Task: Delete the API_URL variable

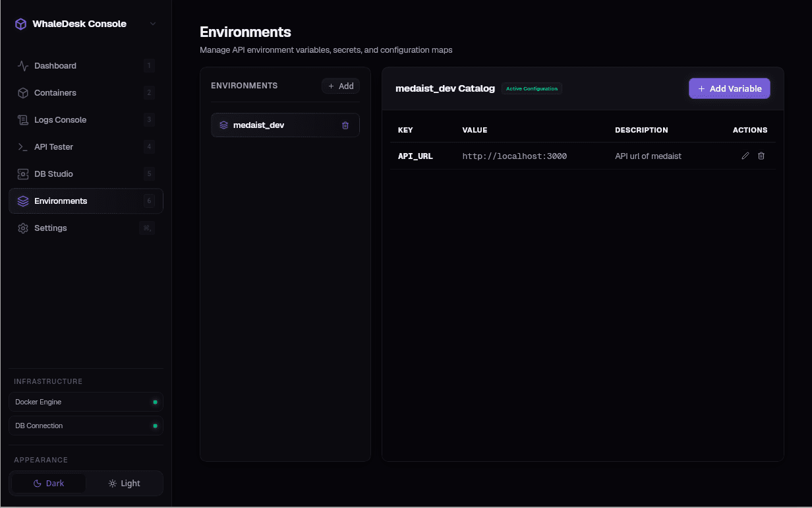Action: 761,156
